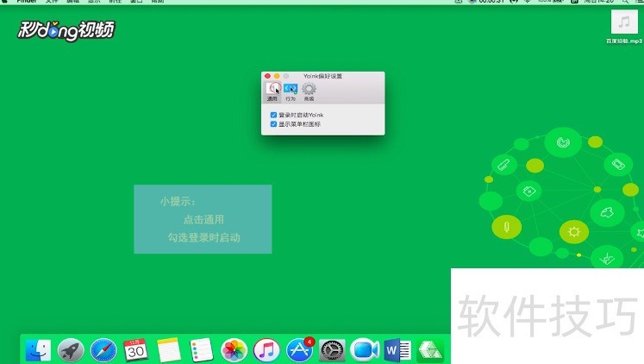Select the 百度经验.mp3 file on desktop
644x364 pixels.
coord(624,26)
